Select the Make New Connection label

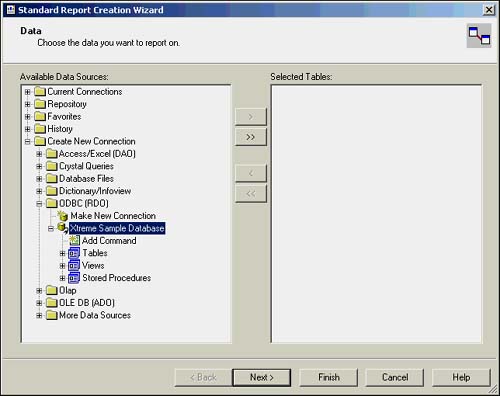[113, 216]
